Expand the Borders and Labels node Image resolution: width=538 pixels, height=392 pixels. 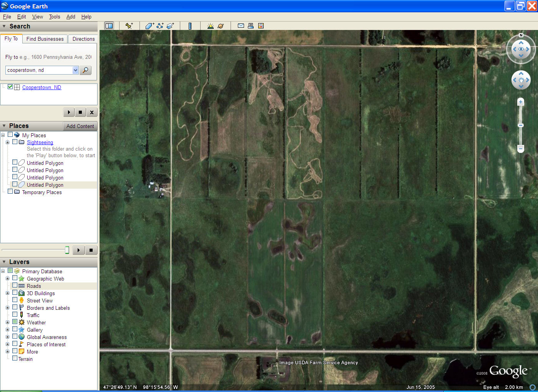click(x=7, y=307)
